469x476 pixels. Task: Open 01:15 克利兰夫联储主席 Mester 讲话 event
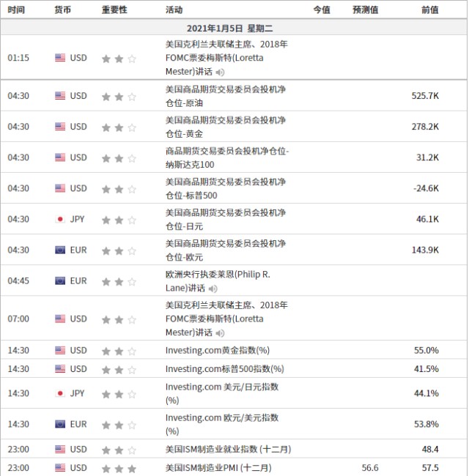tap(226, 58)
